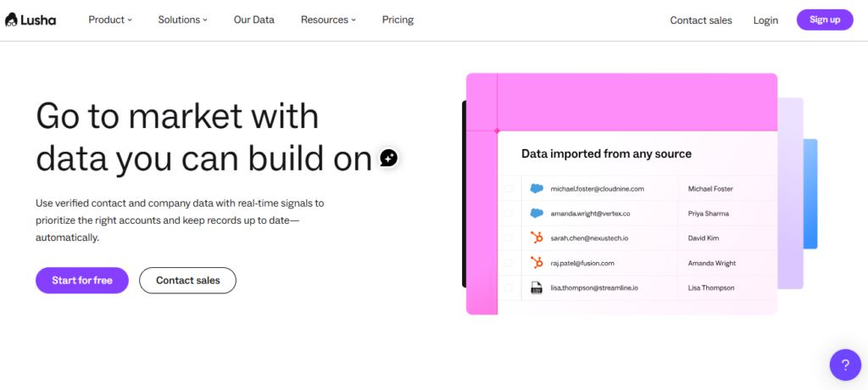The width and height of the screenshot is (868, 390).
Task: Select the email sarah.chen@nexustech.io
Action: point(589,239)
